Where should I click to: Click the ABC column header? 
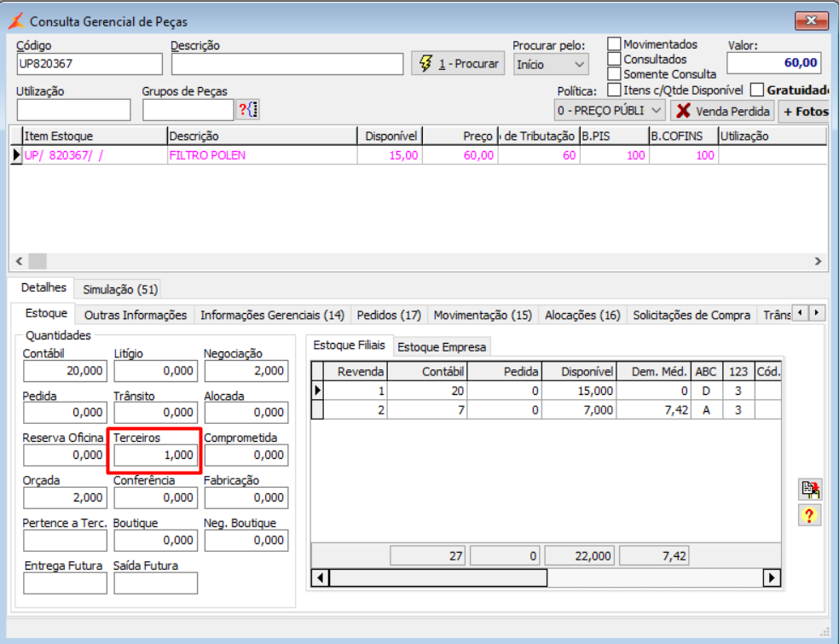[x=706, y=372]
